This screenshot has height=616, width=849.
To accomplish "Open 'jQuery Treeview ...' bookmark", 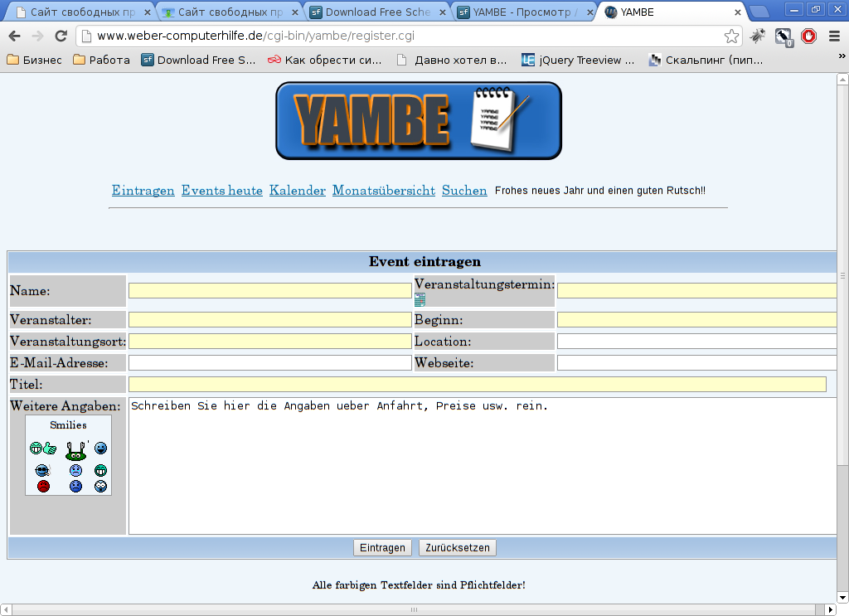I will (578, 60).
